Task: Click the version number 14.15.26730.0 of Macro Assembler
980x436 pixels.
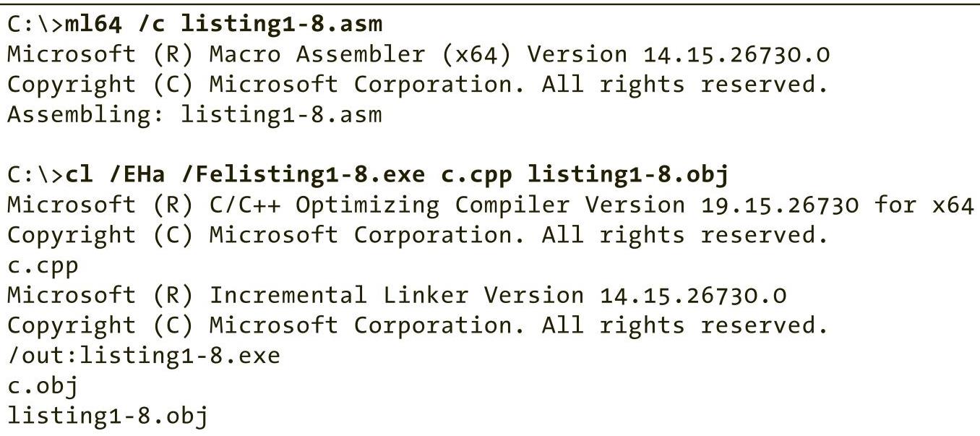Action: (736, 54)
